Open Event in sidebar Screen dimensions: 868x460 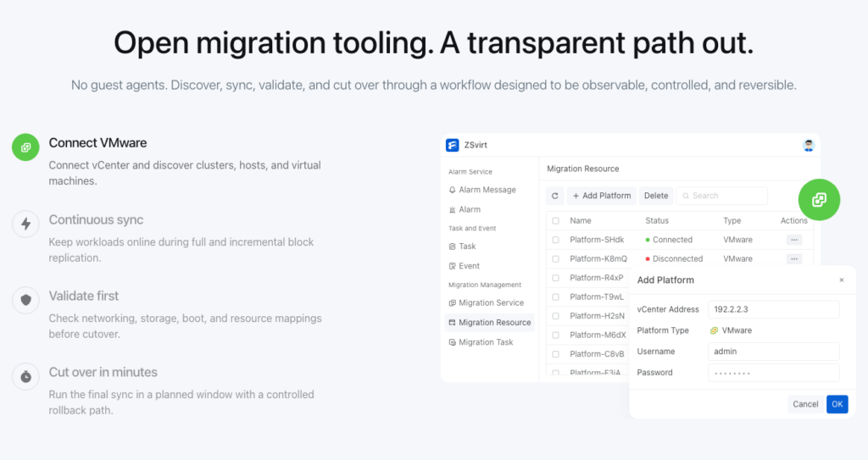pyautogui.click(x=469, y=266)
